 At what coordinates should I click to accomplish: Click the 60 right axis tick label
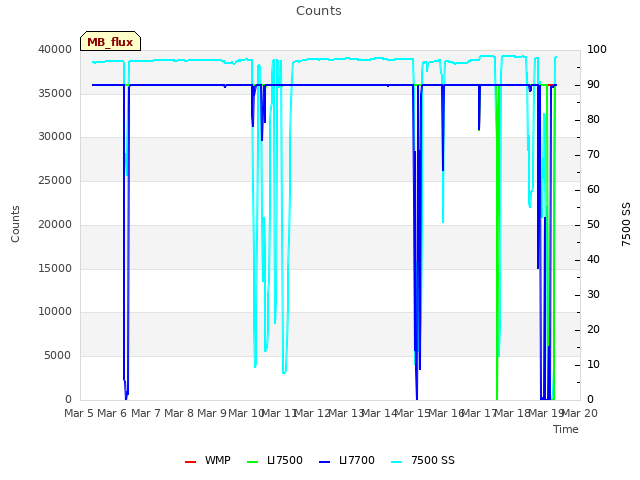pyautogui.click(x=593, y=189)
